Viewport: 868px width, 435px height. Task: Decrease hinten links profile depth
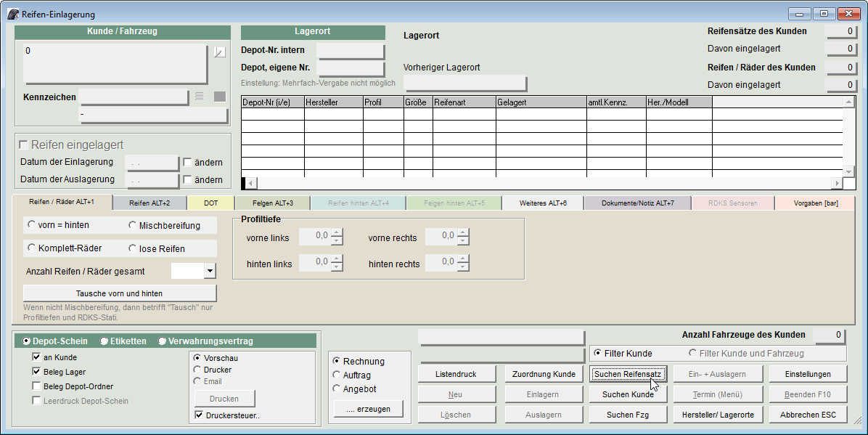click(337, 267)
